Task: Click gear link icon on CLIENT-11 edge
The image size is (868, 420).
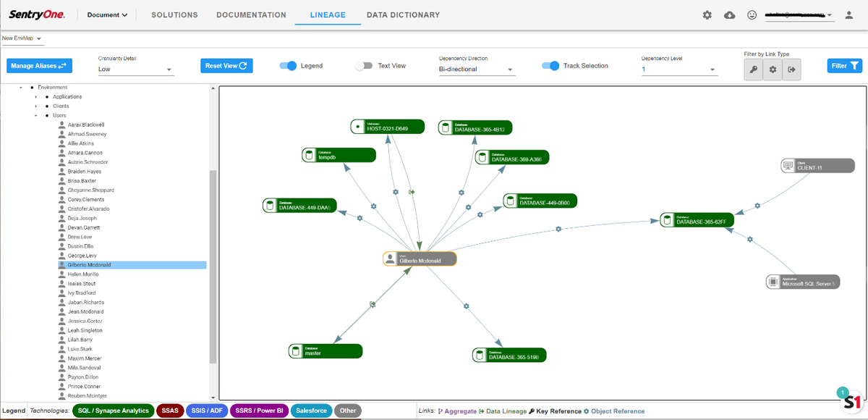Action: coord(757,206)
